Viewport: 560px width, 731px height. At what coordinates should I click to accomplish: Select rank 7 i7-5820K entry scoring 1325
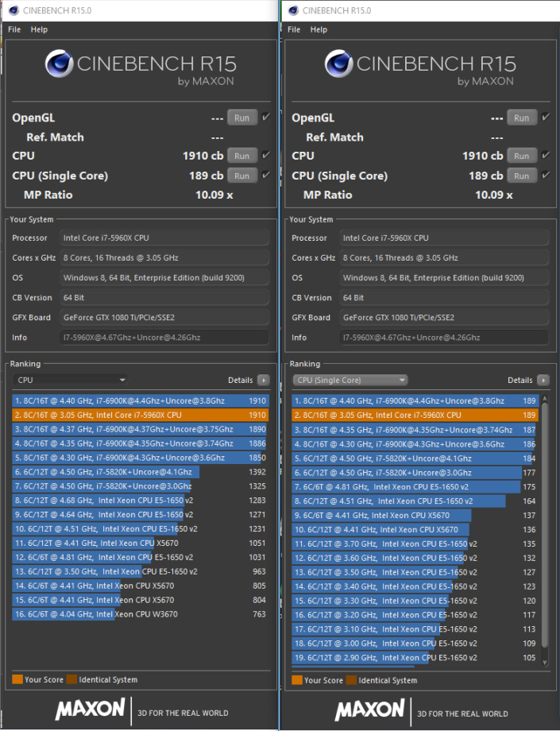(x=141, y=486)
